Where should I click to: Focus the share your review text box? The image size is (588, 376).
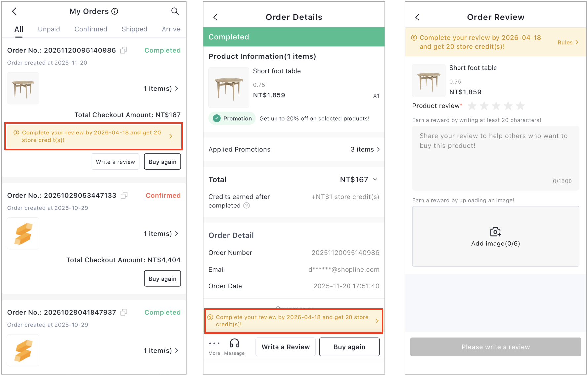[496, 158]
